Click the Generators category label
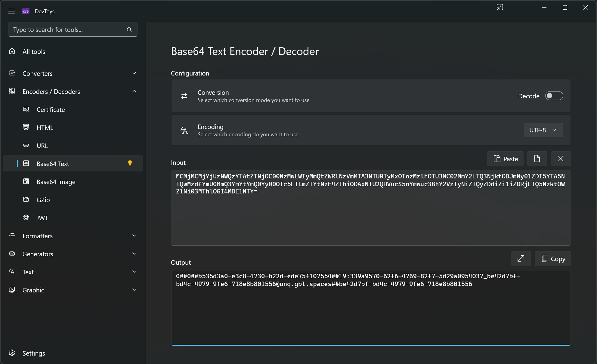The height and width of the screenshot is (364, 597). coord(38,254)
